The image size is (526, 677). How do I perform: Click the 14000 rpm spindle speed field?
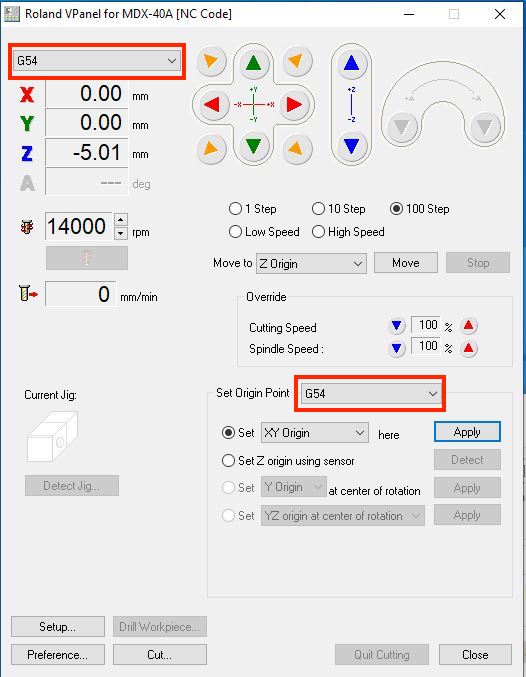[79, 226]
